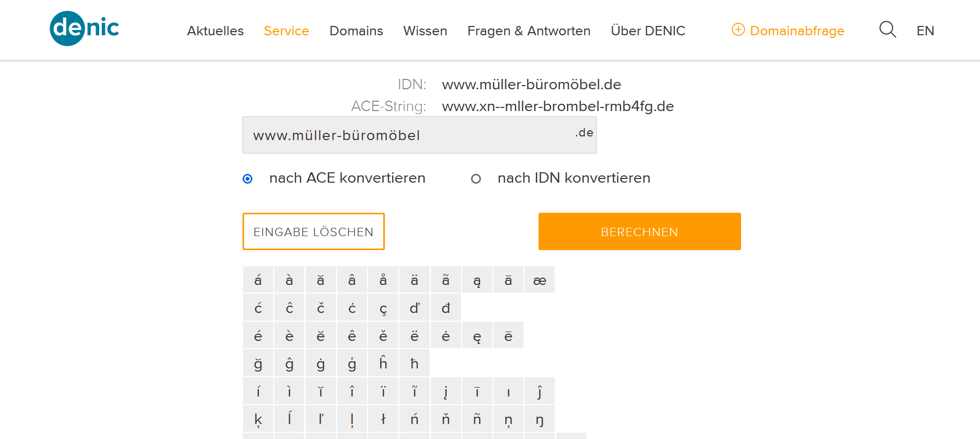Open the Service menu
Viewport: 980px width, 439px height.
click(x=286, y=31)
